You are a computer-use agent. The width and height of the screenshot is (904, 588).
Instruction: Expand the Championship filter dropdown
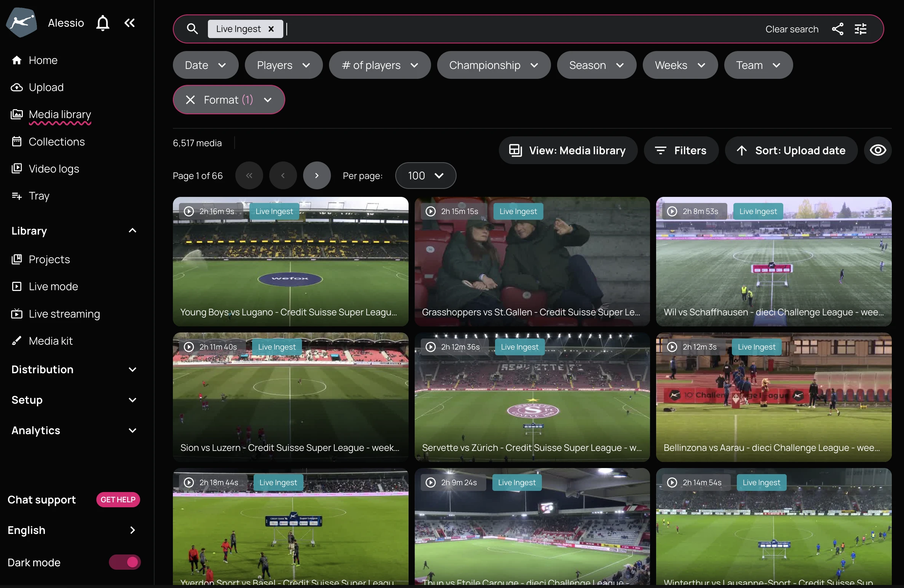(x=494, y=65)
